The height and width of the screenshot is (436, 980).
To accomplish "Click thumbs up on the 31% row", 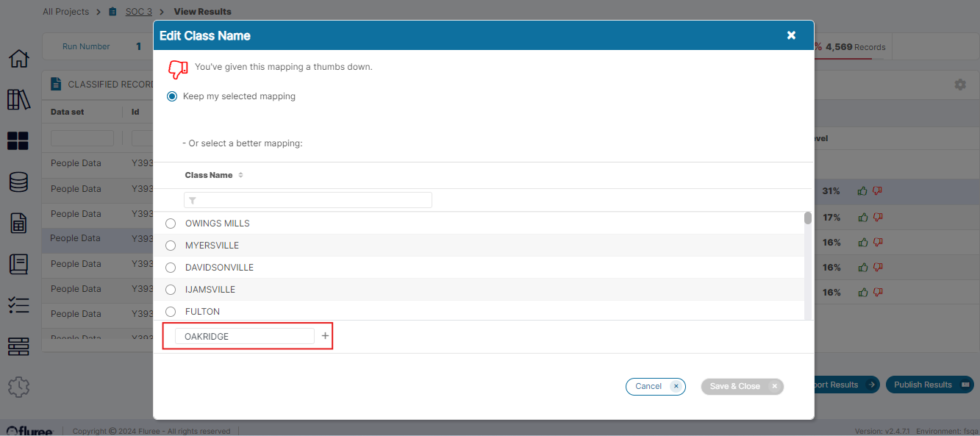I will click(x=863, y=191).
